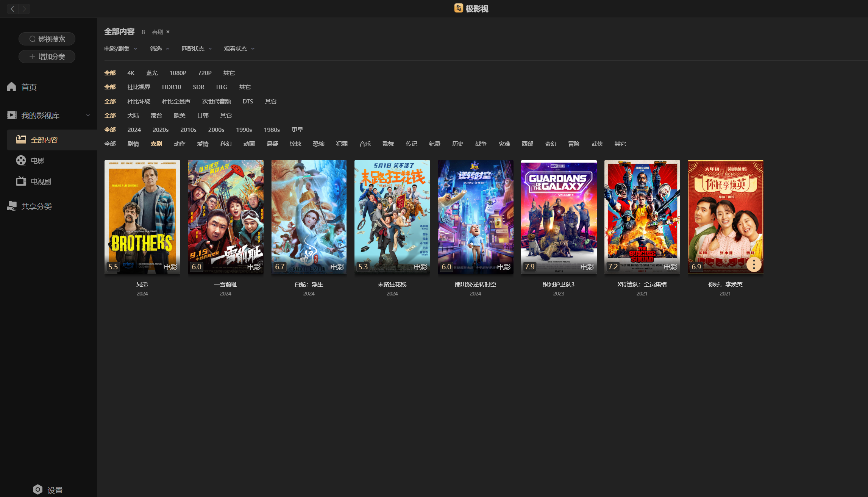Remove the 喜剧 filter tag
Viewport: 868px width, 497px height.
168,32
